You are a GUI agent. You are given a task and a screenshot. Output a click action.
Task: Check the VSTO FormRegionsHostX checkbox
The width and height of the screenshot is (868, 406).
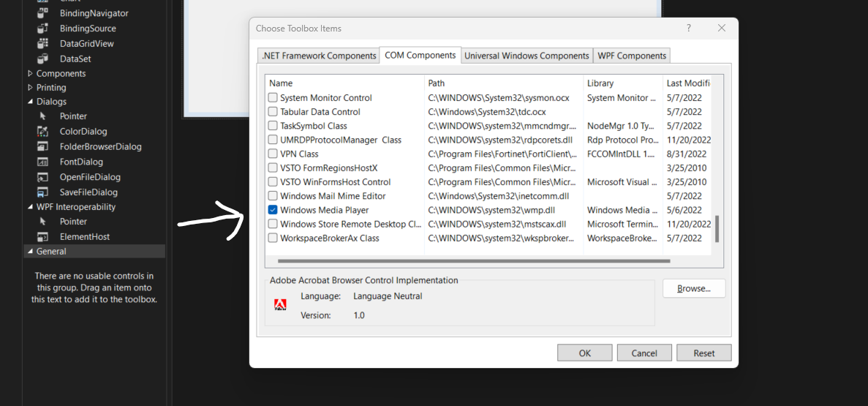(272, 168)
